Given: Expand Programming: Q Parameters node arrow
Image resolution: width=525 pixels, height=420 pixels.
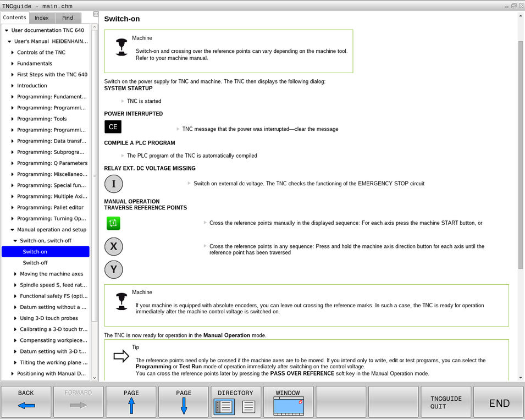Looking at the screenshot, I should 13,163.
